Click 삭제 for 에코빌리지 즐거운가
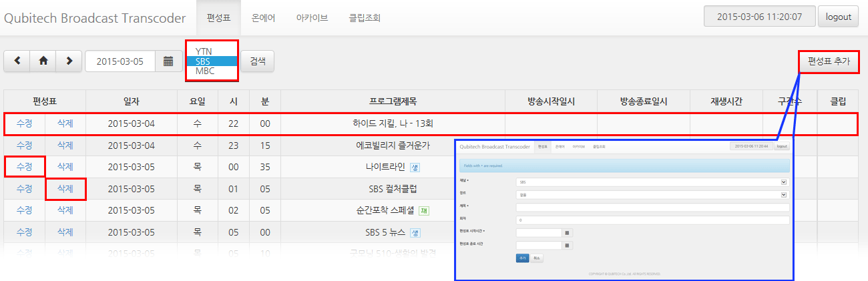Image resolution: width=868 pixels, height=281 pixels. coord(65,146)
